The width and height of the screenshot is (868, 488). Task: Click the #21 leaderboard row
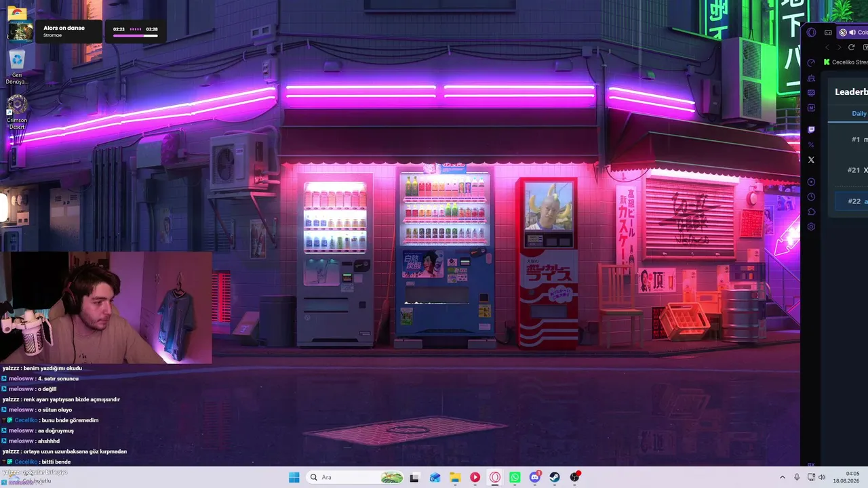click(852, 170)
